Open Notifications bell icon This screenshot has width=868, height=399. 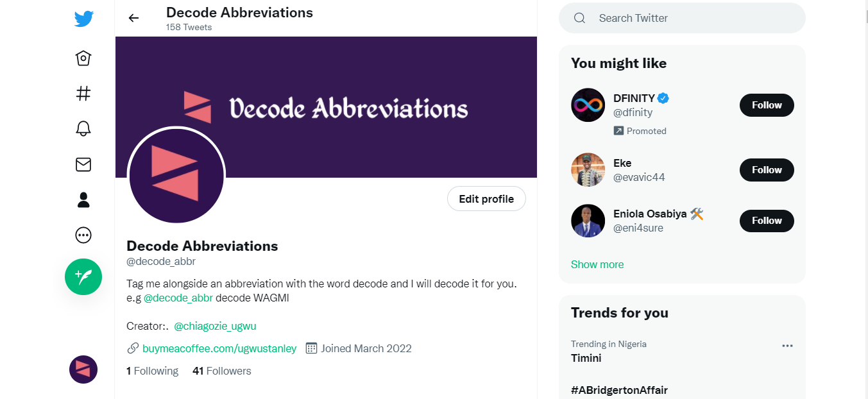(83, 129)
